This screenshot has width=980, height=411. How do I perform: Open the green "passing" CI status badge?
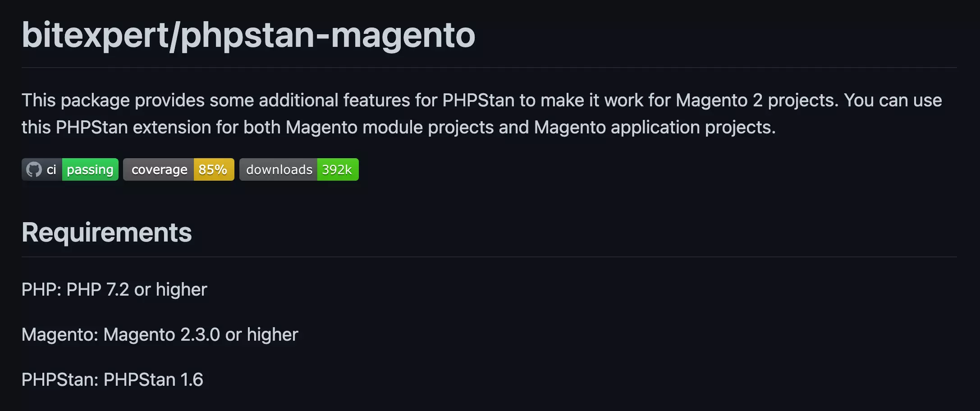[x=90, y=169]
